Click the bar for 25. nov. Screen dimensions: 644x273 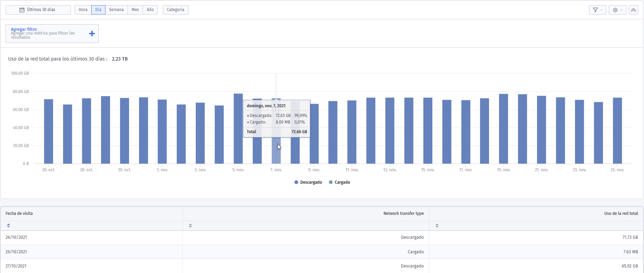[x=617, y=130]
